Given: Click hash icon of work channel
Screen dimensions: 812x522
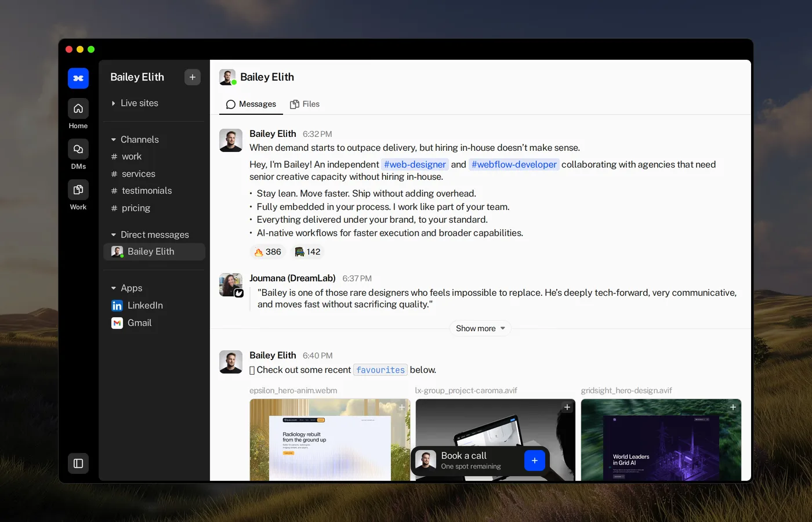Looking at the screenshot, I should [x=114, y=157].
